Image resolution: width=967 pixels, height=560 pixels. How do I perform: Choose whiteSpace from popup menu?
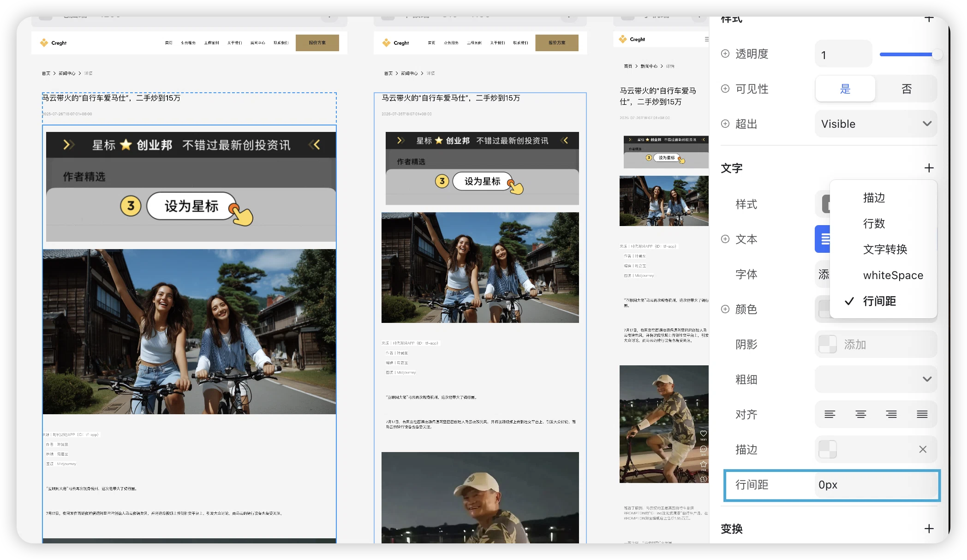(x=893, y=275)
